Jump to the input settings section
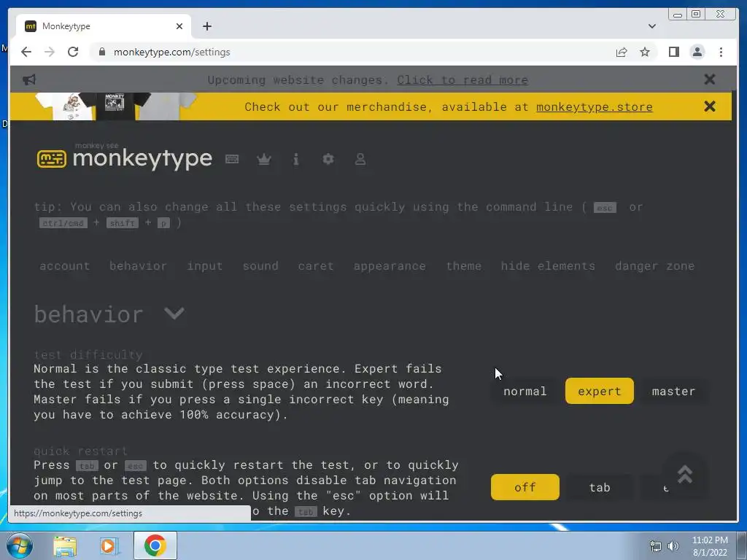The height and width of the screenshot is (560, 747). 204,265
